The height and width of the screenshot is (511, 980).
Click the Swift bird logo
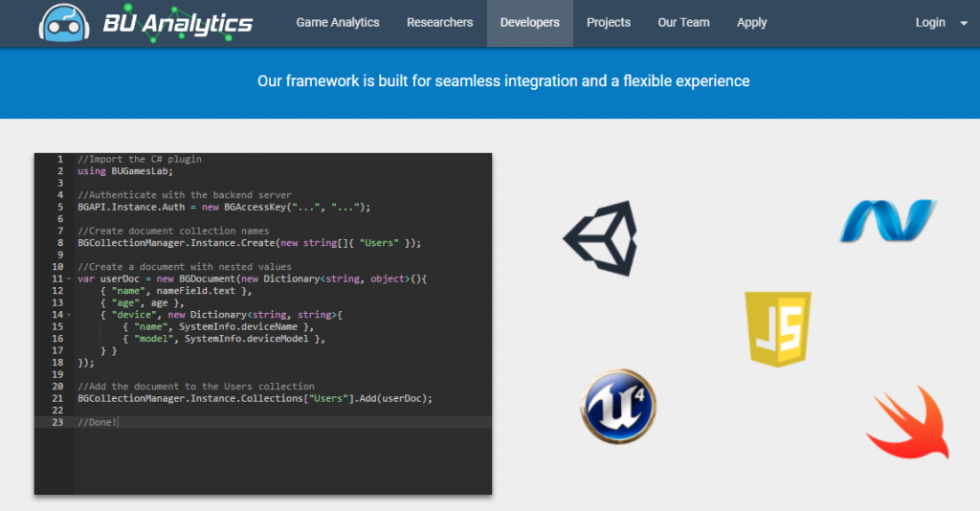click(x=907, y=422)
